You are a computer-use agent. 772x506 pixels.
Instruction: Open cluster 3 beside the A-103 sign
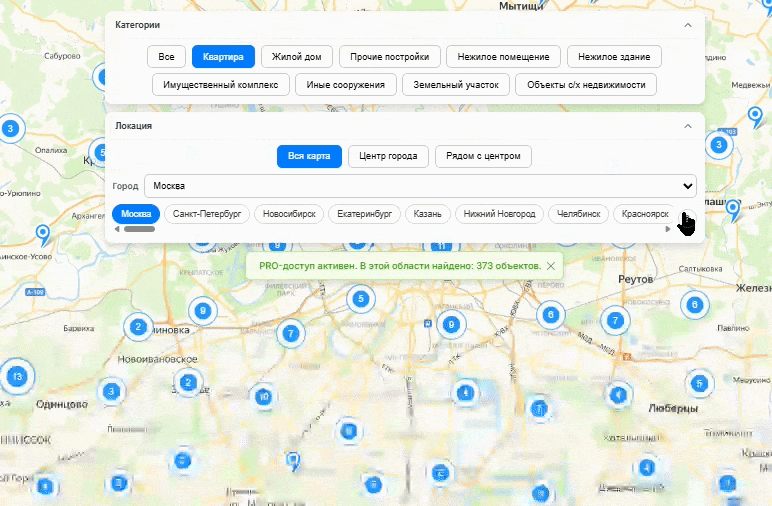tap(719, 145)
